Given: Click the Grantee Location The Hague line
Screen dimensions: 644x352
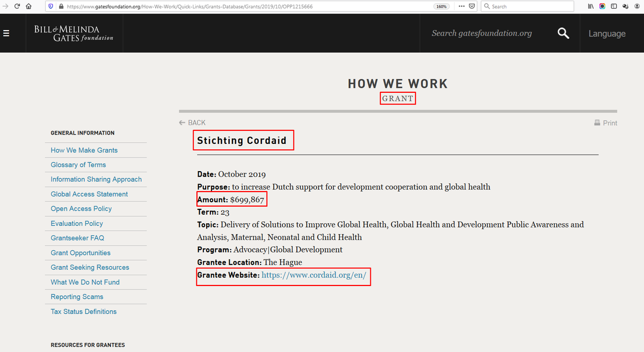Looking at the screenshot, I should tap(250, 262).
